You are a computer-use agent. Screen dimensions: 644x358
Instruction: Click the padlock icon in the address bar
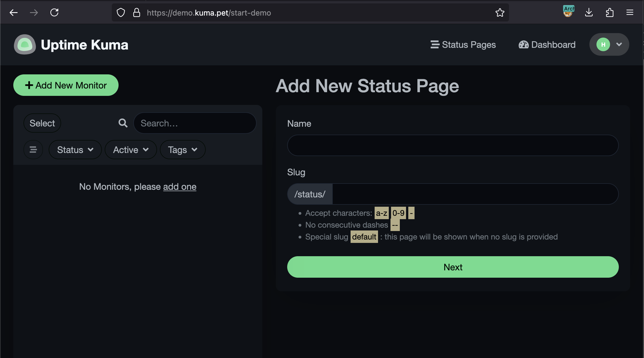(137, 12)
